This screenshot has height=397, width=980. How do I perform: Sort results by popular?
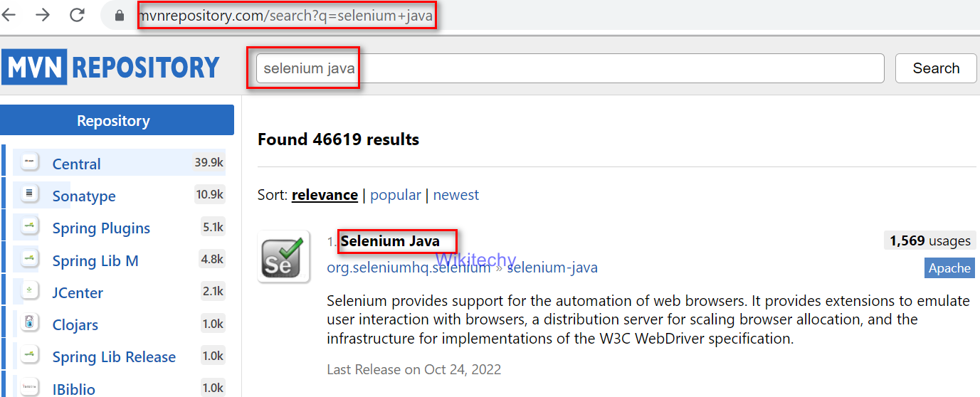click(396, 195)
